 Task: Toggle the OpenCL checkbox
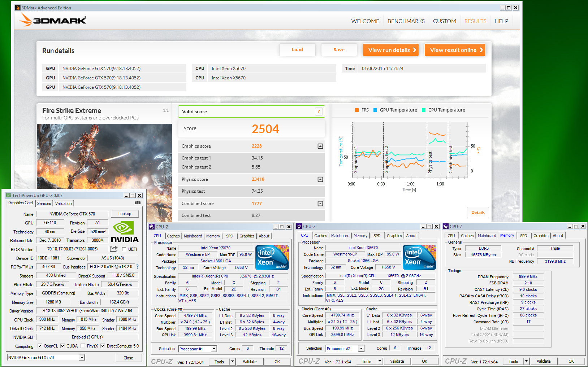click(40, 346)
